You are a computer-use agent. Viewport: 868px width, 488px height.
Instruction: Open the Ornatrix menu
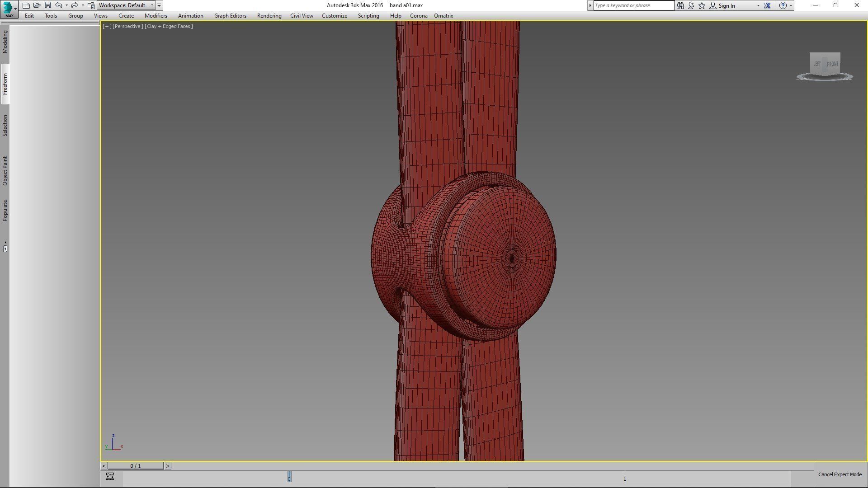(443, 16)
